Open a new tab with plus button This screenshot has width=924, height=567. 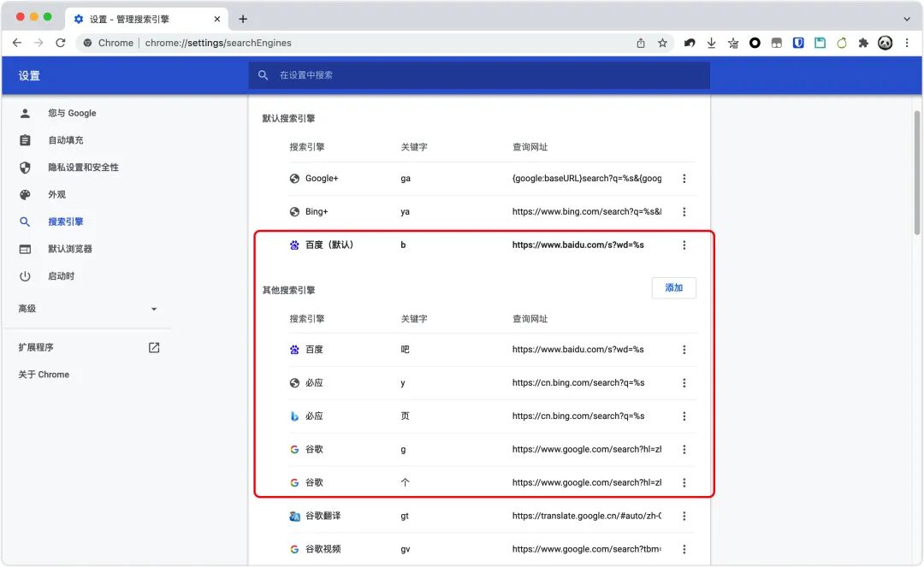coord(243,19)
